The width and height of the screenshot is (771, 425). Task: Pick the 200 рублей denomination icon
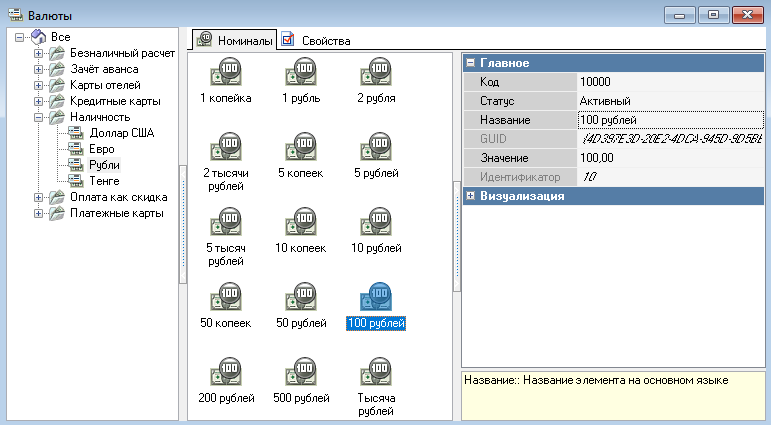[225, 372]
